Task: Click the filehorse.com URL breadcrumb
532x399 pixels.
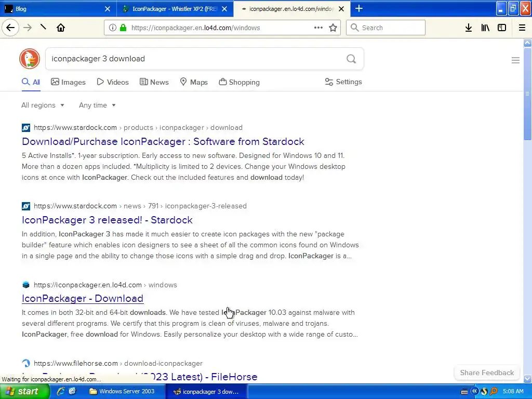Action: click(118, 363)
